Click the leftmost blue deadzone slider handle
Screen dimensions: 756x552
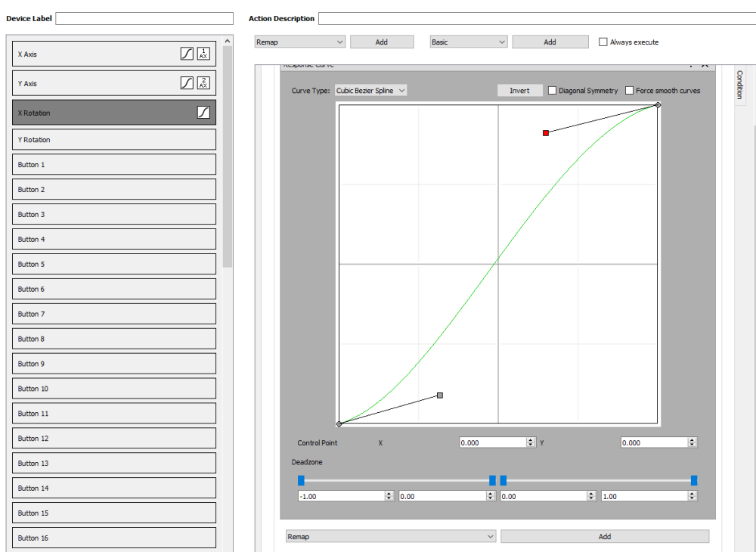(x=301, y=480)
